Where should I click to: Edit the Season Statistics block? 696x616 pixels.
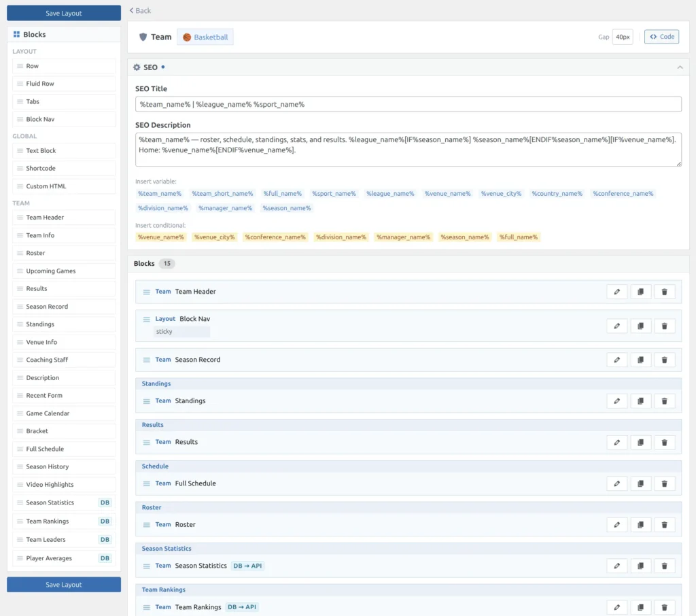point(616,566)
